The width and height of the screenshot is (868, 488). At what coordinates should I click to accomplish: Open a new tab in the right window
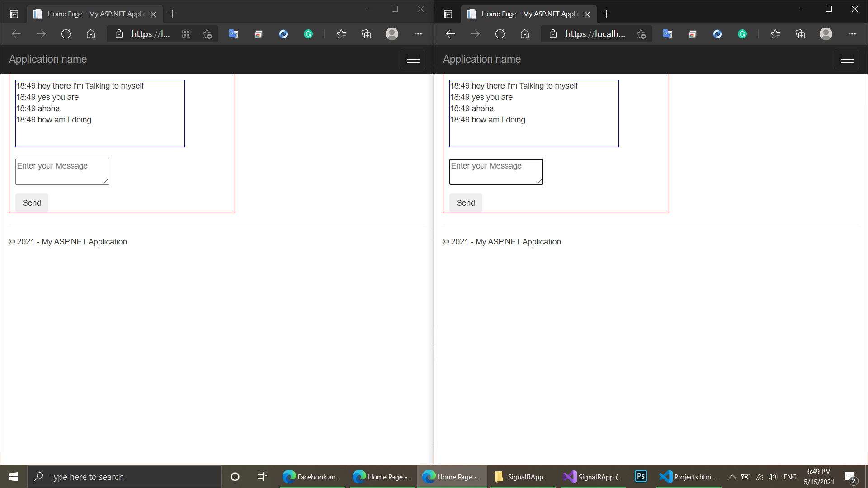(x=607, y=14)
